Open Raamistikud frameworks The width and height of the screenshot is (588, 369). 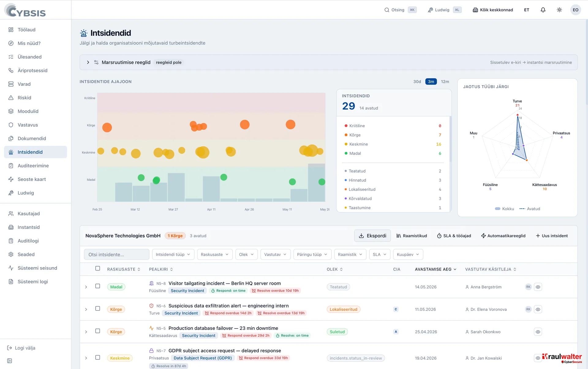(412, 236)
